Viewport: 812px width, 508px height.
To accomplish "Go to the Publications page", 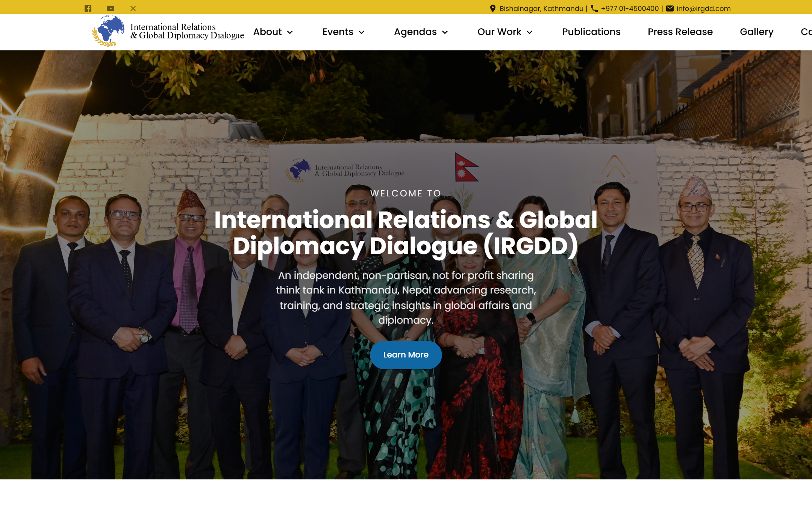I will 591,32.
